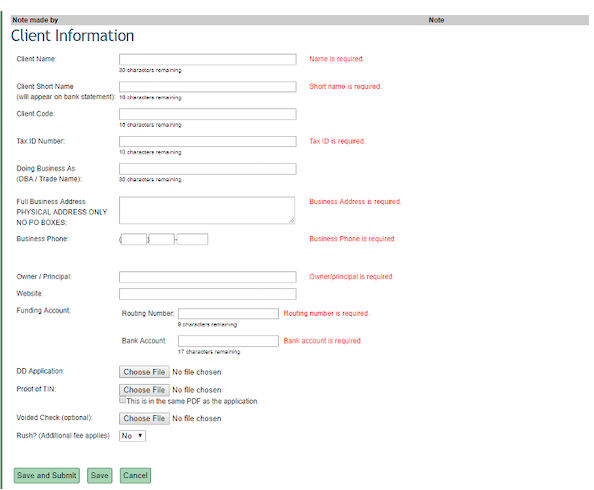This screenshot has width=594, height=490.
Task: Click the Save button
Action: [100, 476]
